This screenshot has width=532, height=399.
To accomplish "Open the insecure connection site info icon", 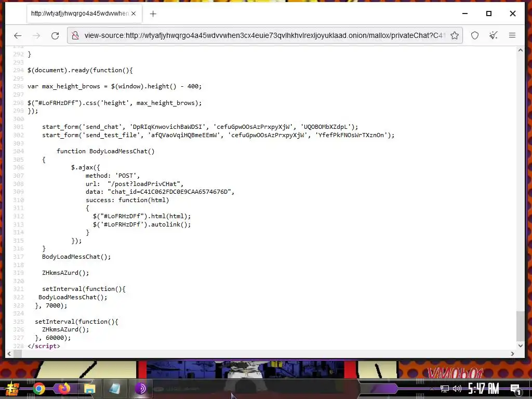I will tap(75, 35).
